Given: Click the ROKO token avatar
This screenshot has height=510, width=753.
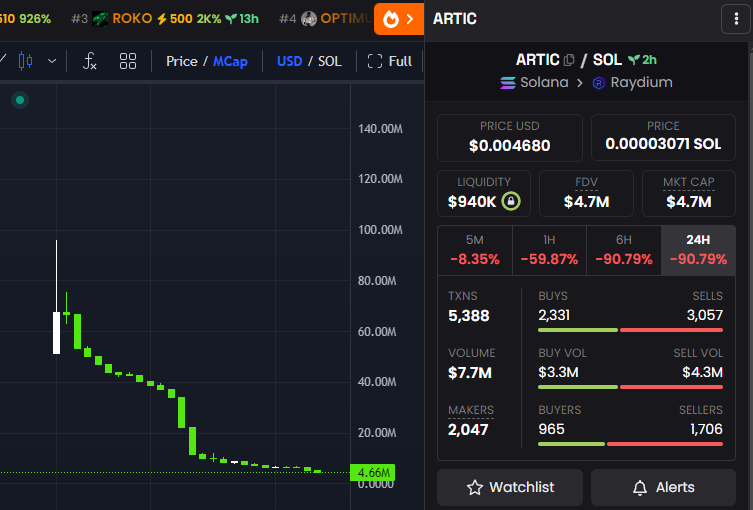Looking at the screenshot, I should (100, 19).
